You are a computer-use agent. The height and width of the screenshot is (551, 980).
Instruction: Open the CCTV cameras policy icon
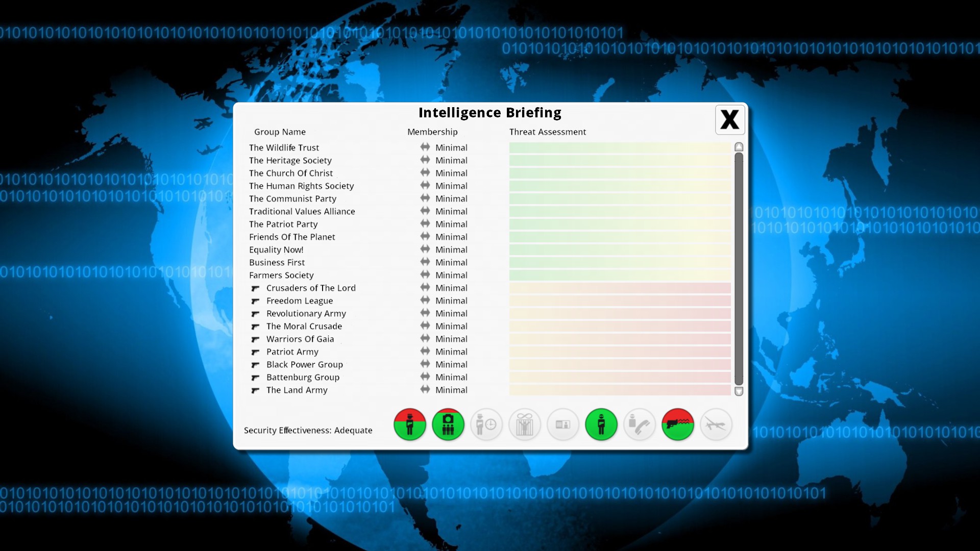coord(448,424)
